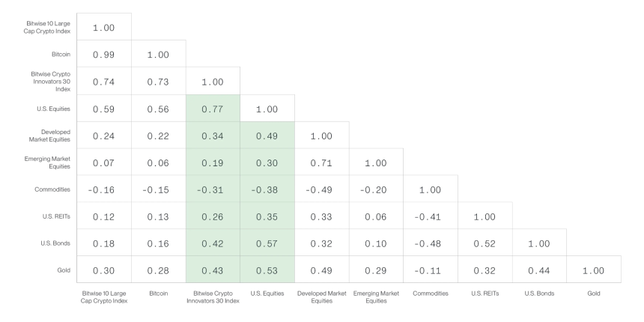This screenshot has height=322, width=644.
Task: Select the highlighted 0.43 Gold cell
Action: (x=213, y=270)
